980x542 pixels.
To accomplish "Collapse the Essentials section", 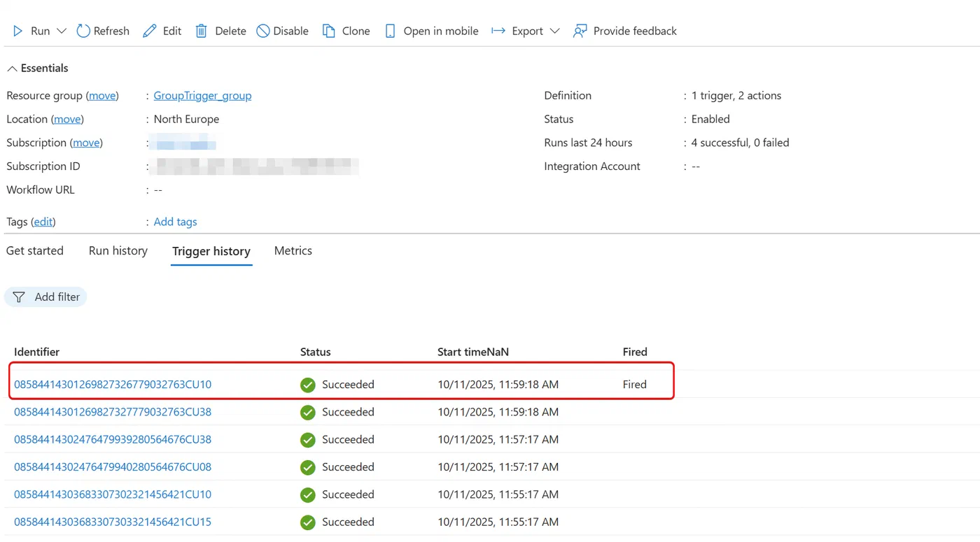I will coord(12,69).
